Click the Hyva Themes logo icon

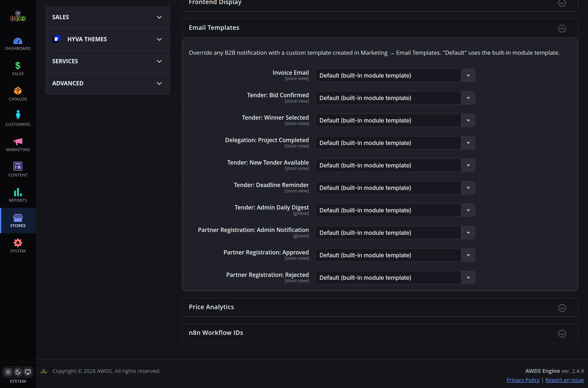(x=56, y=39)
